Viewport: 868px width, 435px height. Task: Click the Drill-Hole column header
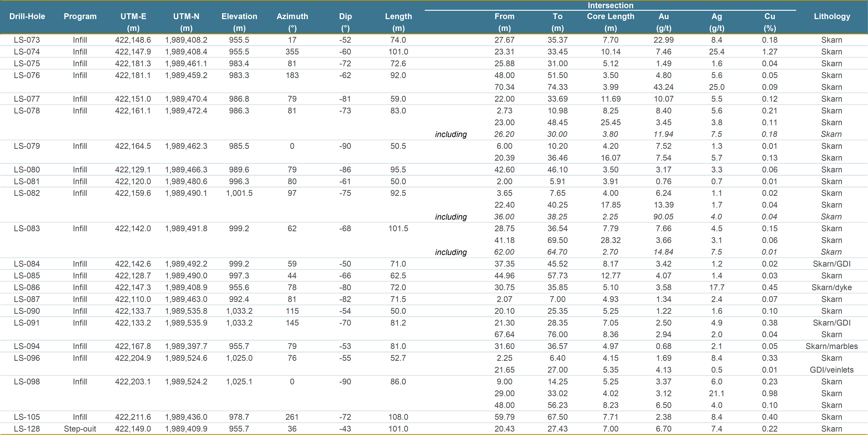pyautogui.click(x=27, y=16)
